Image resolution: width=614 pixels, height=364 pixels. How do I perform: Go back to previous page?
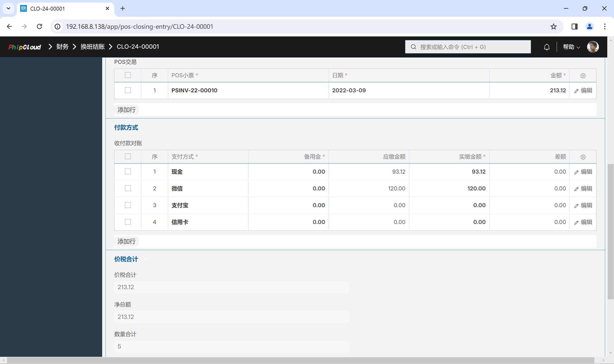coord(9,26)
